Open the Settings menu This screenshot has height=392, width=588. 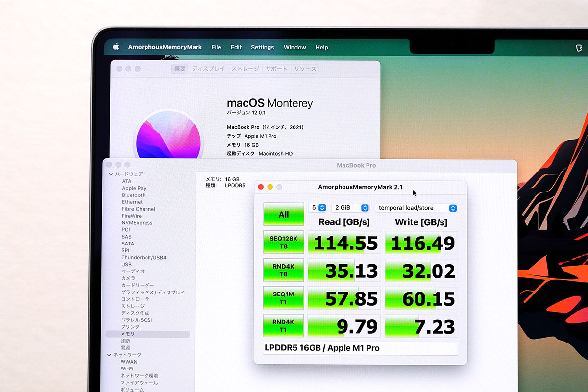point(263,47)
